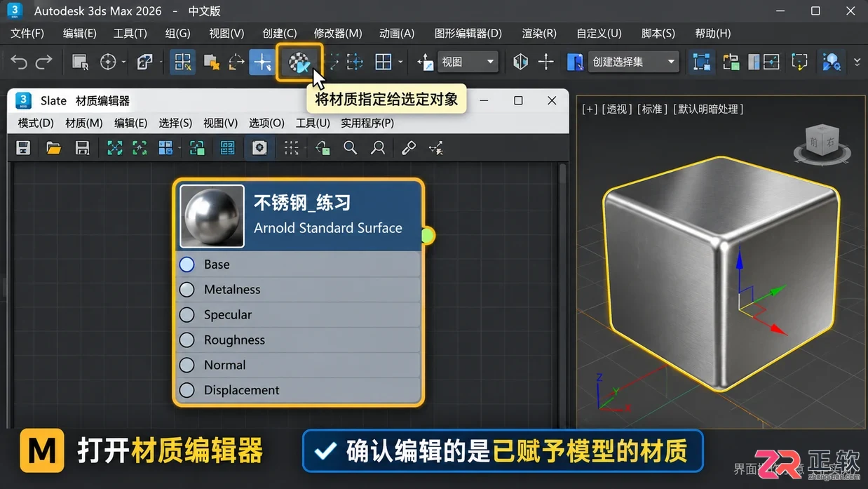Click the Mirror tool icon

coord(520,62)
